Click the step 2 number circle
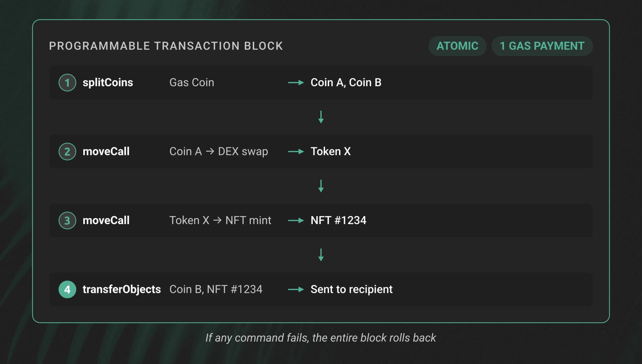Screen dimensions: 642x364 pos(67,152)
